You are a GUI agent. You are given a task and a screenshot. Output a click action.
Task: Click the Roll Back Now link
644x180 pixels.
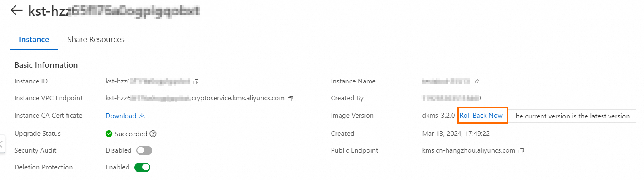481,116
